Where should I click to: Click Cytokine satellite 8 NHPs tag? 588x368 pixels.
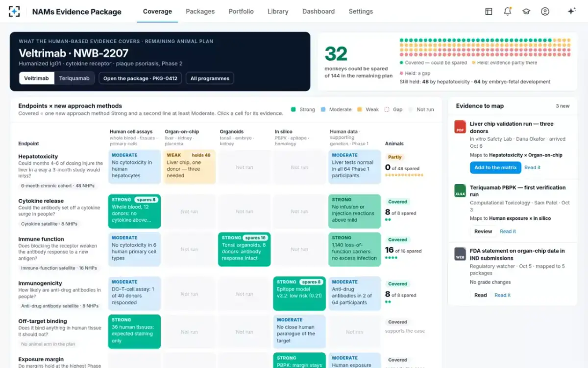pos(49,224)
